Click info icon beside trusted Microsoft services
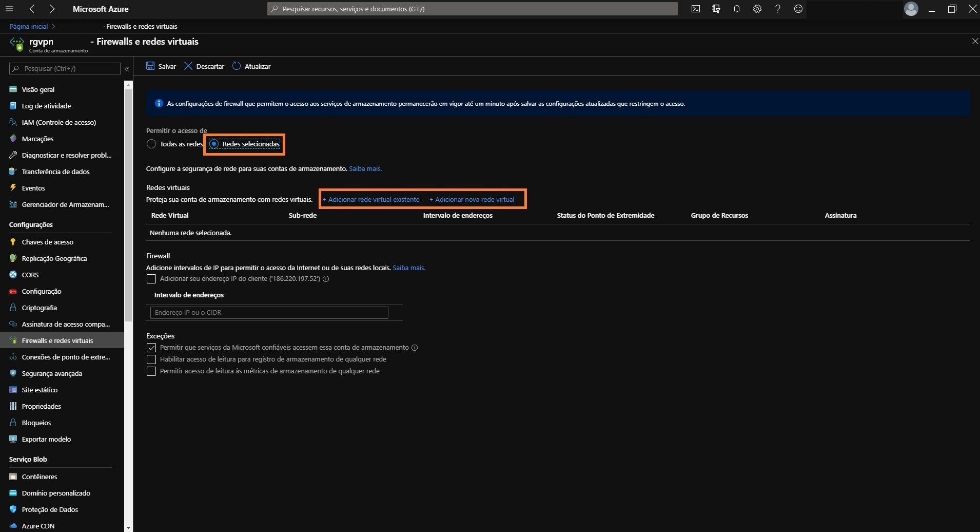The image size is (980, 532). click(x=415, y=348)
